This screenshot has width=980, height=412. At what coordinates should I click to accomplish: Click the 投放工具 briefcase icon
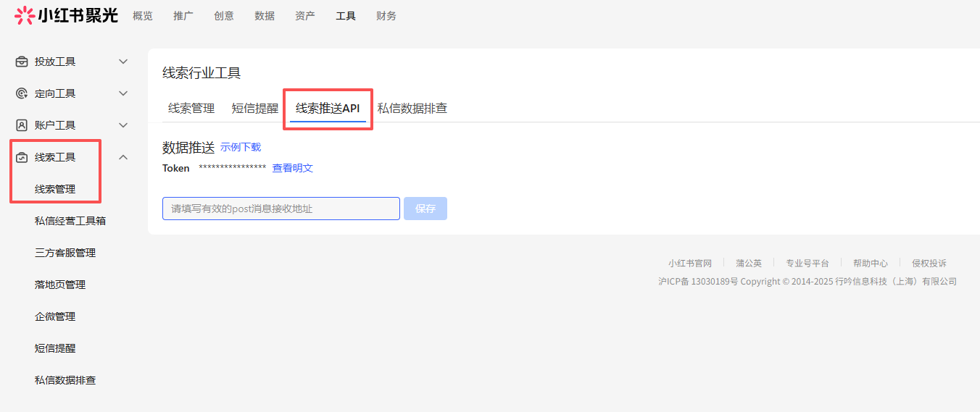tap(22, 62)
